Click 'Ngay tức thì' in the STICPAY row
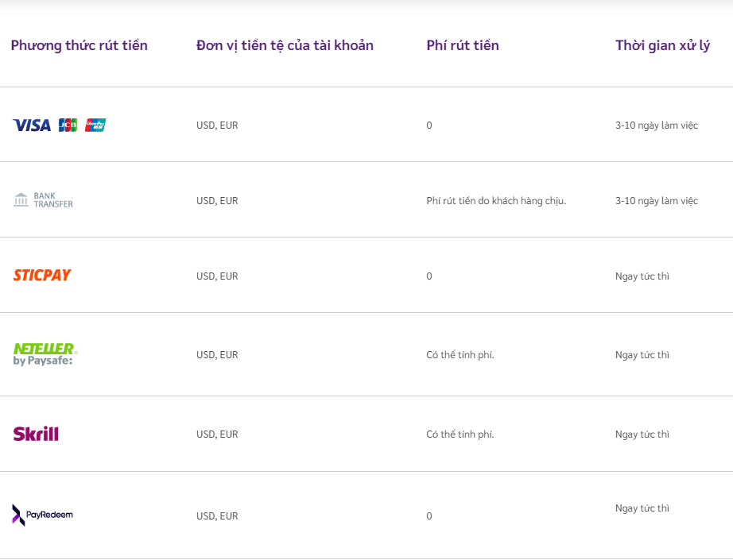Viewport: 733px width, 560px height. 642,276
